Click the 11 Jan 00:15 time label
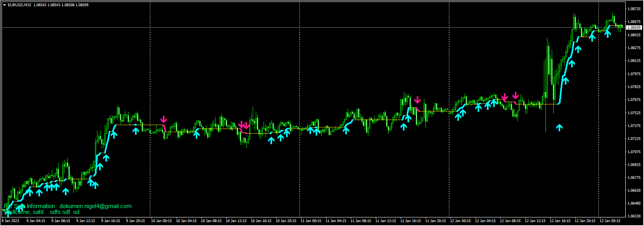644x226 pixels. coord(311,221)
